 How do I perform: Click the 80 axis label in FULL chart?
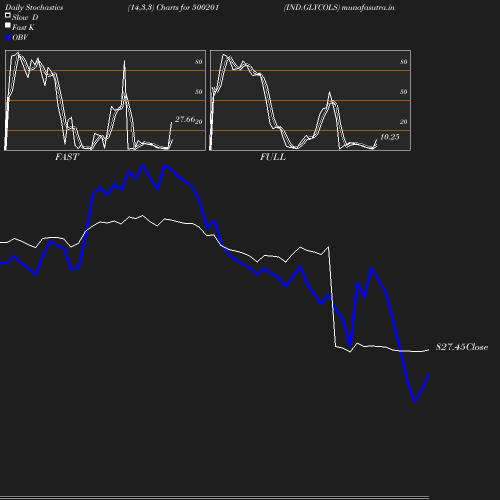click(x=404, y=62)
